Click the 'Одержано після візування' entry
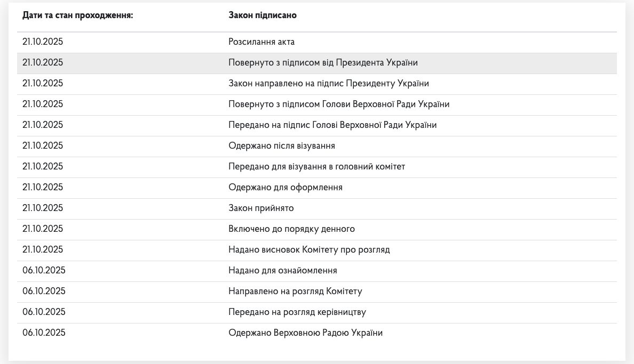Screen dimensions: 634x364 282,146
